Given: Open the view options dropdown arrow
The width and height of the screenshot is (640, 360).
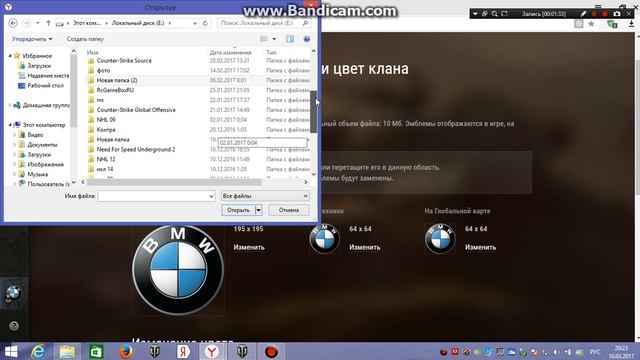Looking at the screenshot, I should 274,39.
